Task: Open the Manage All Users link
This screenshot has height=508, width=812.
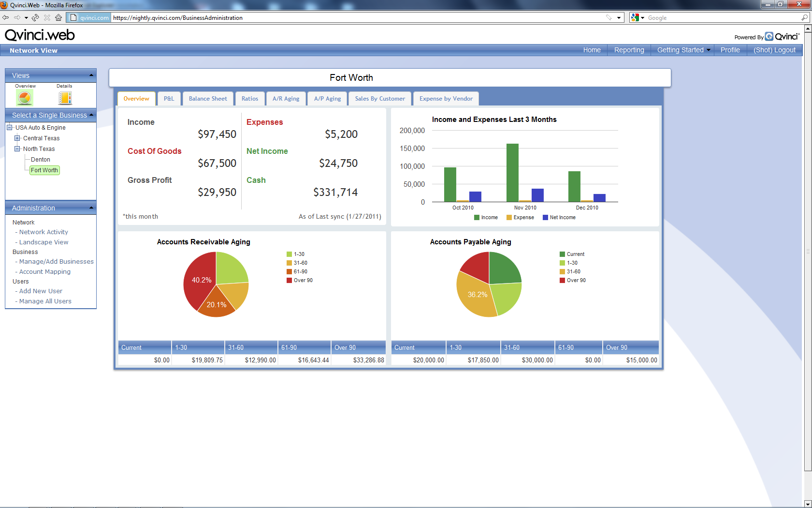Action: point(45,301)
